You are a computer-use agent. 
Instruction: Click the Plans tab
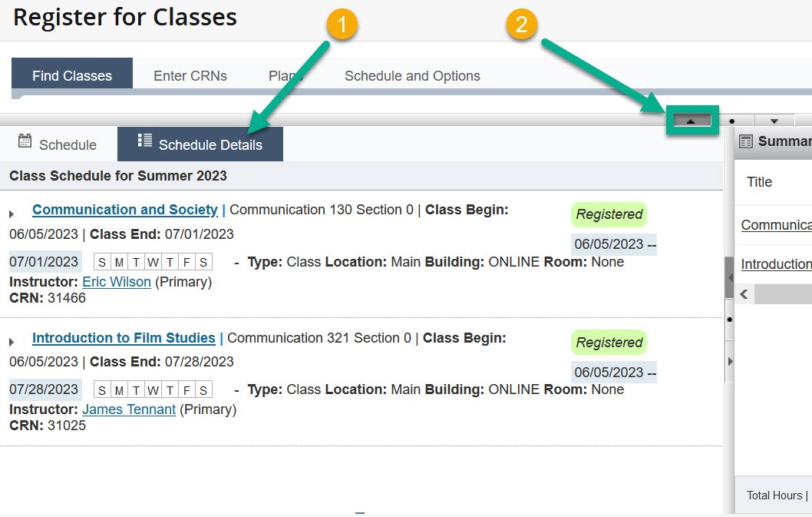(285, 75)
